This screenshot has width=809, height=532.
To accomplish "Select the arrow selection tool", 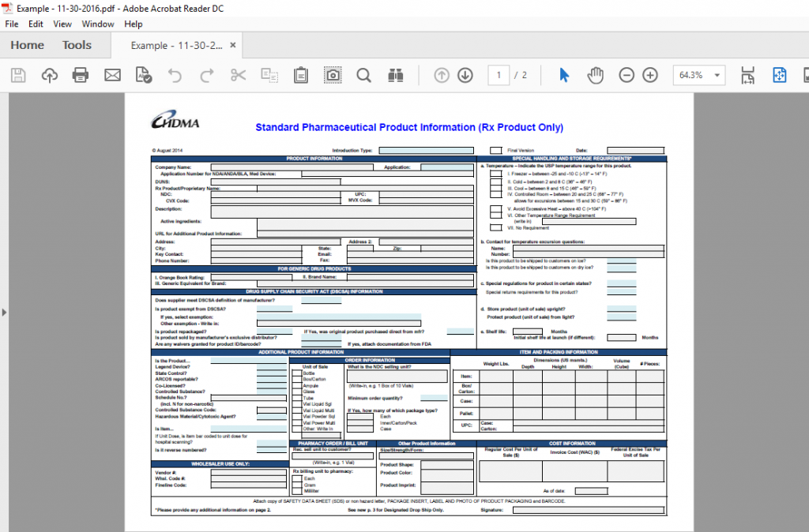I will coord(563,75).
